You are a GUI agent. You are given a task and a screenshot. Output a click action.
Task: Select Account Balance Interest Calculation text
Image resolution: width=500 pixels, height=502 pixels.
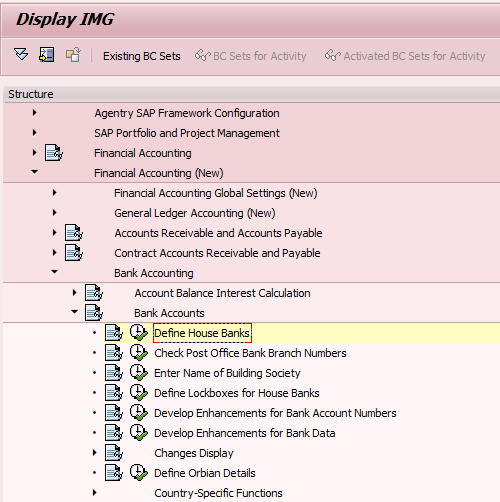(x=222, y=293)
